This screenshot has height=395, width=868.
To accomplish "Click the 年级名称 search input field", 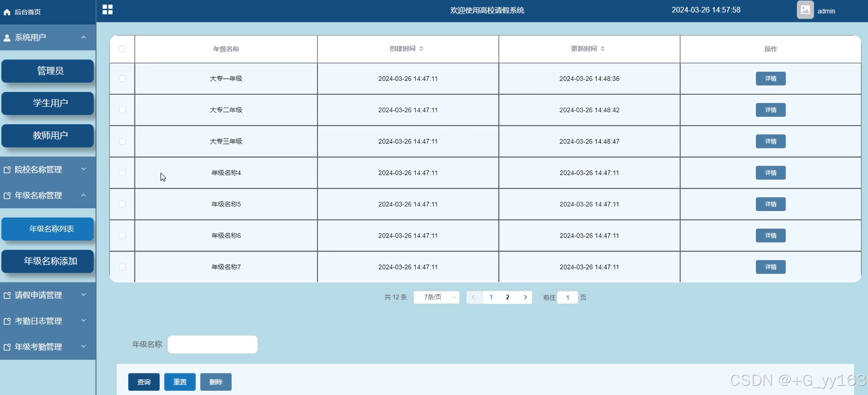I will pyautogui.click(x=213, y=344).
